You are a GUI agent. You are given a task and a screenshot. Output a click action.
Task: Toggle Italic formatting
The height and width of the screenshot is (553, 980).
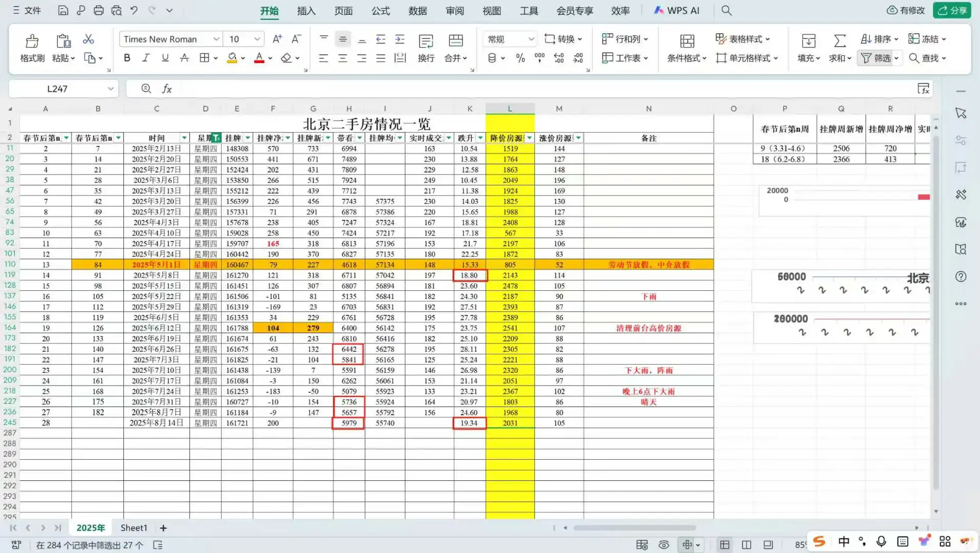(146, 58)
